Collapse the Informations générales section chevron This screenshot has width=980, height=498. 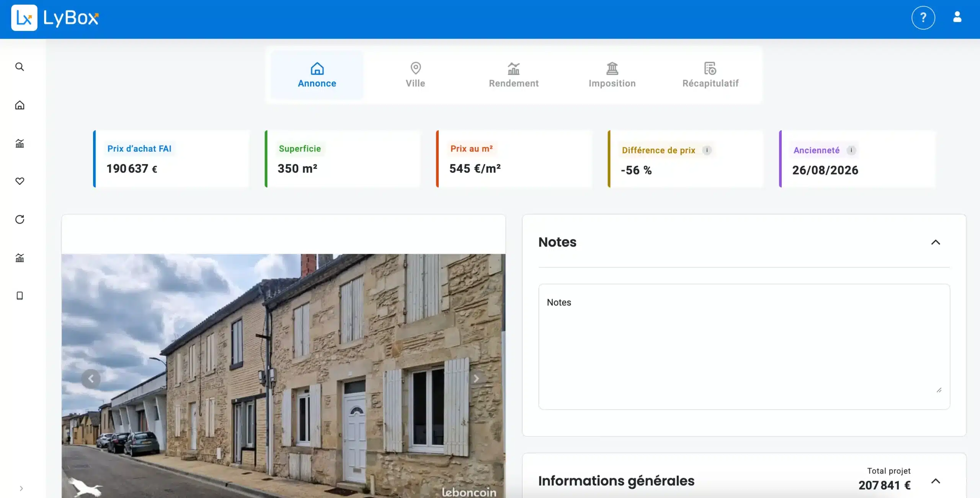pos(935,481)
